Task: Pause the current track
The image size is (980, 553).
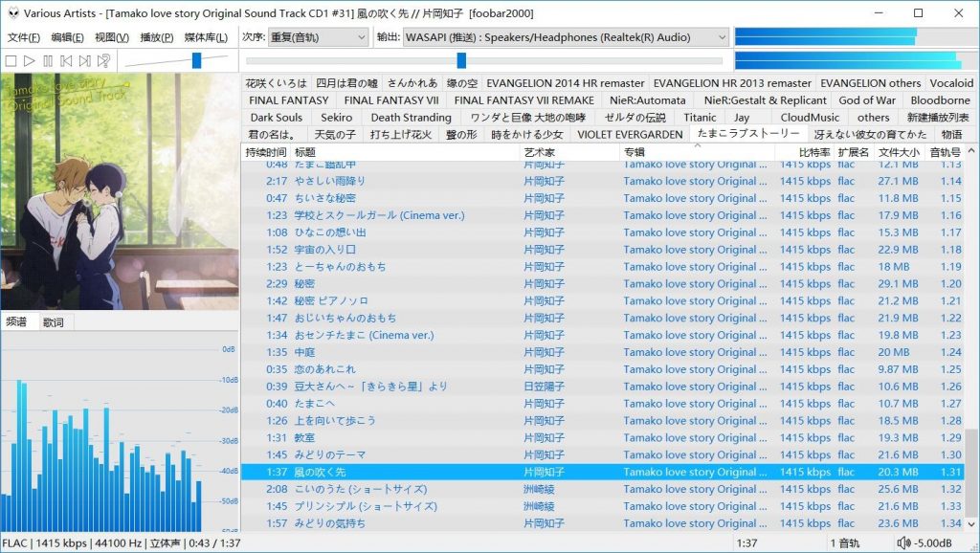Action: 48,60
